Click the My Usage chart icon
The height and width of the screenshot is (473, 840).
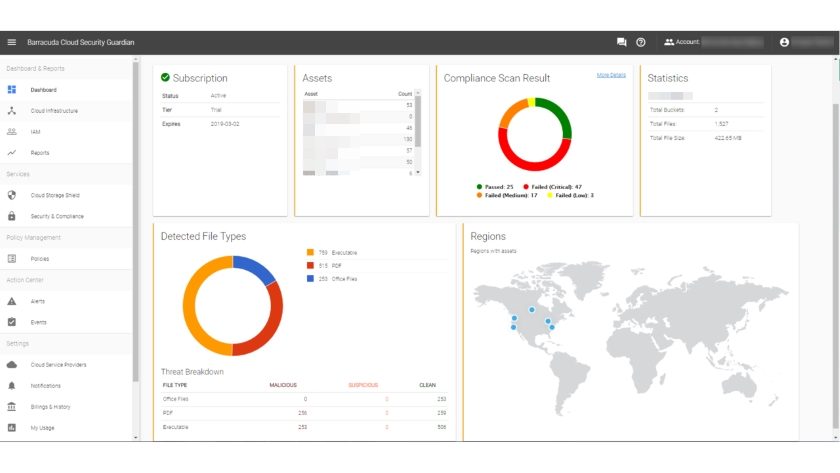tap(12, 427)
